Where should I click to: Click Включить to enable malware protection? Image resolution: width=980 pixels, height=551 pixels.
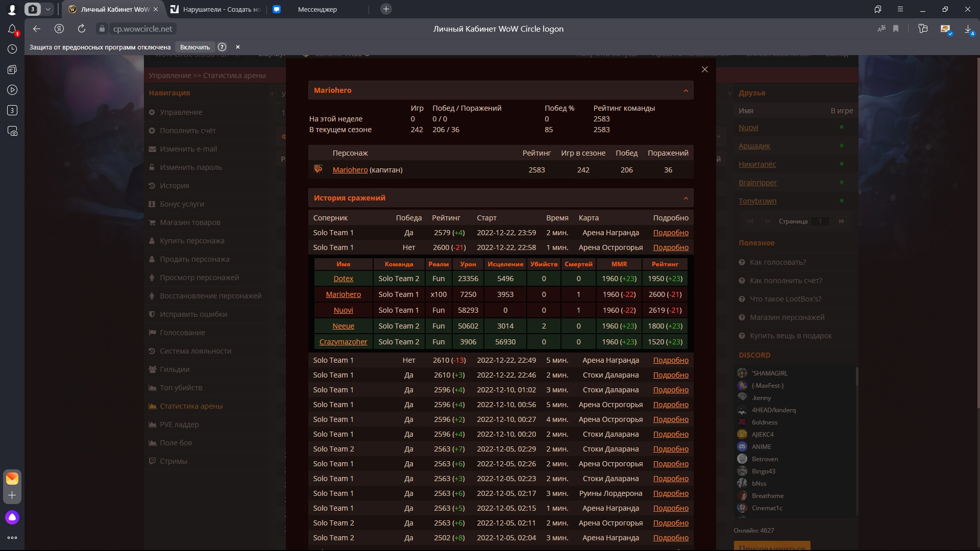(x=195, y=47)
